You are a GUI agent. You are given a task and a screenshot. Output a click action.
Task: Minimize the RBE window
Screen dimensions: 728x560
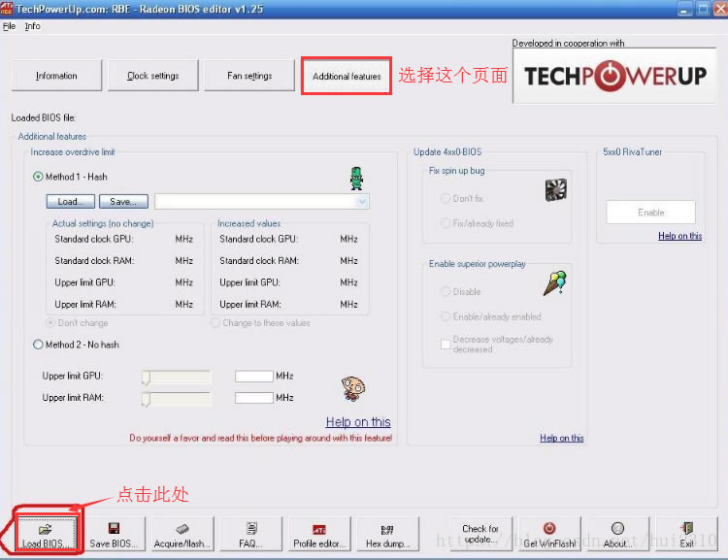click(685, 9)
